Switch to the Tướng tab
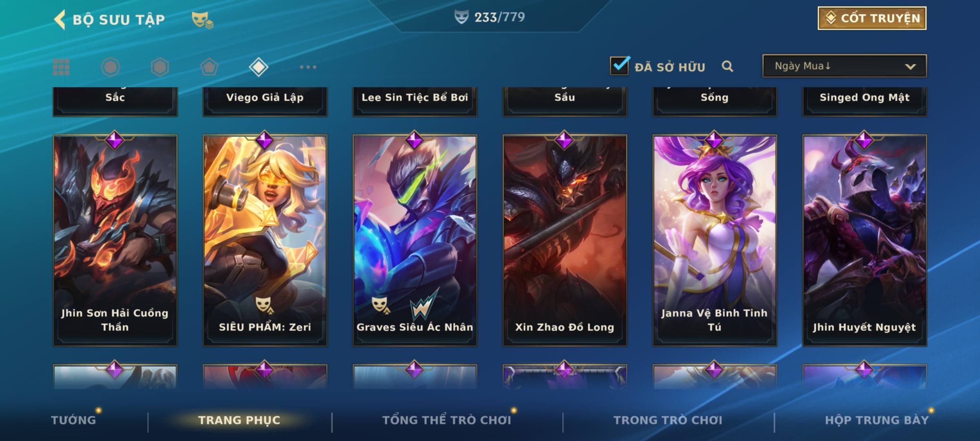 tap(73, 420)
